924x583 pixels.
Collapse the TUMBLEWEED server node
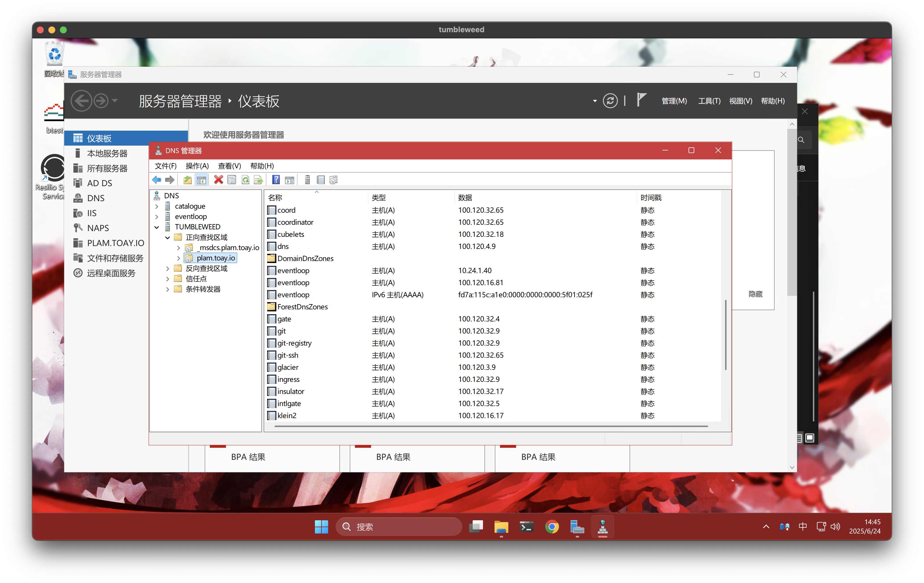[157, 227]
